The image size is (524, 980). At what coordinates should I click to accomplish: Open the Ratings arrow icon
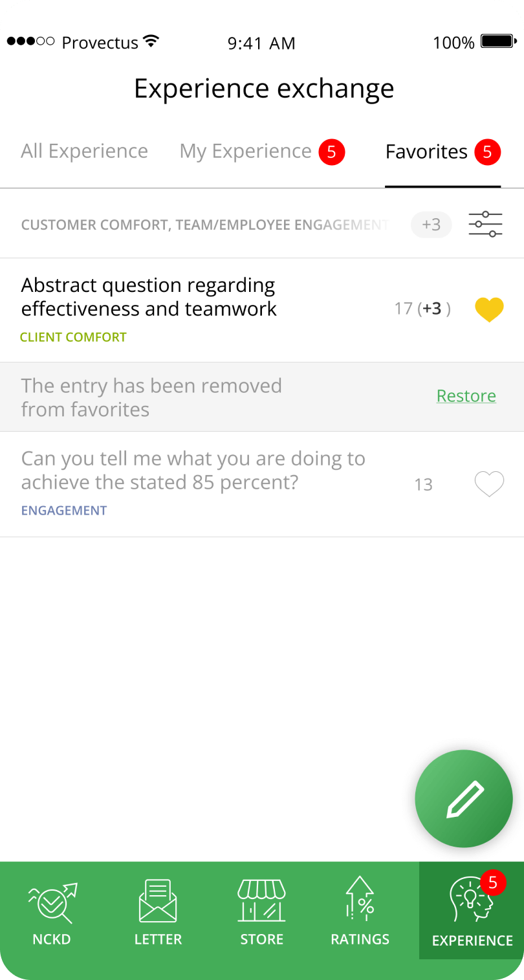point(360,898)
